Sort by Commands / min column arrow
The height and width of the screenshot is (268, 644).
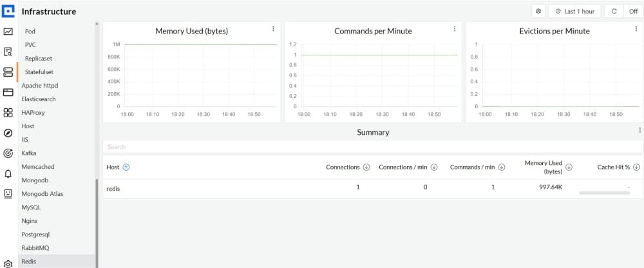point(502,167)
